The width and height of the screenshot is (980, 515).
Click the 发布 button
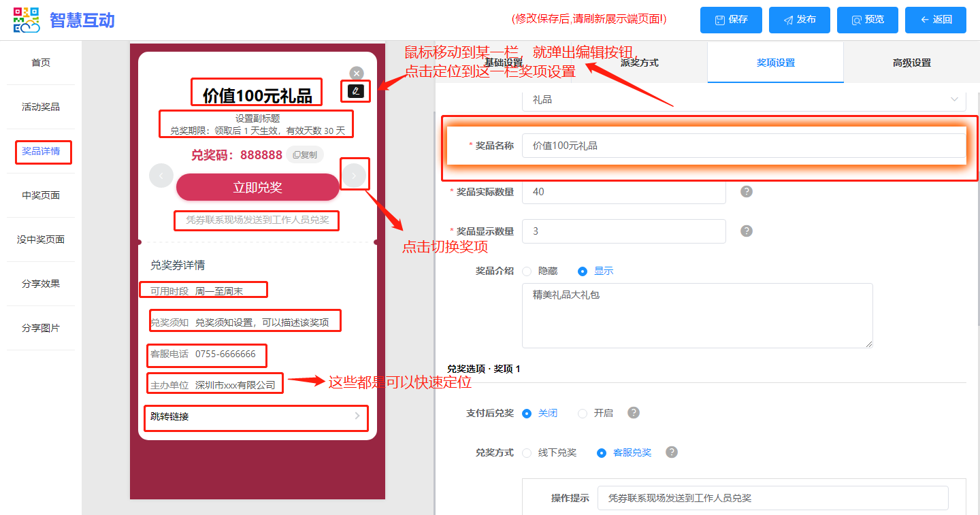tap(800, 20)
